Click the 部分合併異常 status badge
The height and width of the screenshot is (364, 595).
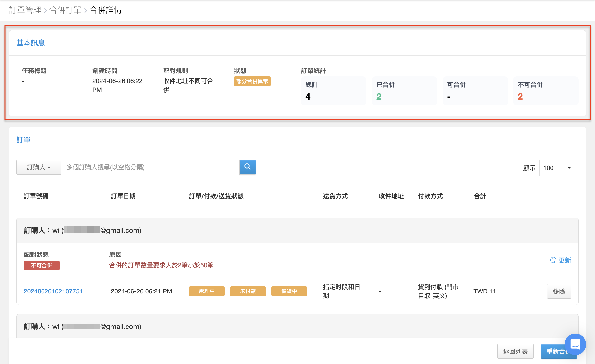click(x=252, y=81)
